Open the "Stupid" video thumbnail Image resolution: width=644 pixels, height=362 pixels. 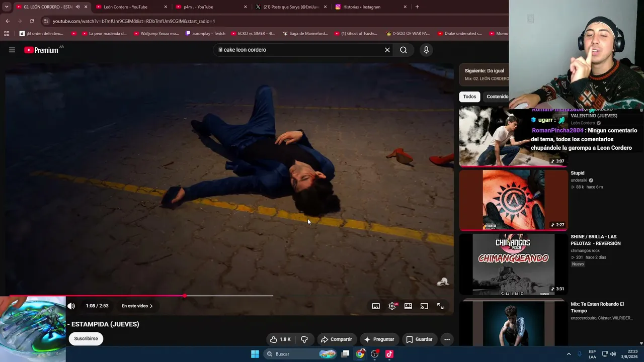click(513, 200)
